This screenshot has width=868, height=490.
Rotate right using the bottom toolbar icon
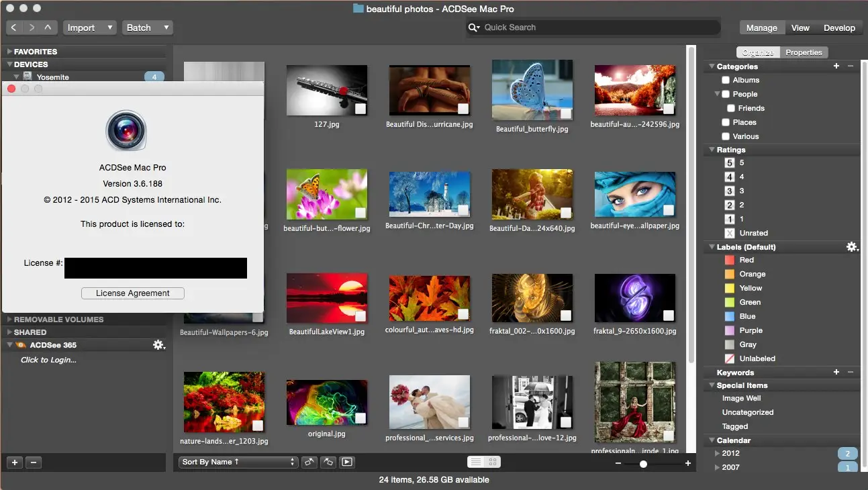pos(328,462)
